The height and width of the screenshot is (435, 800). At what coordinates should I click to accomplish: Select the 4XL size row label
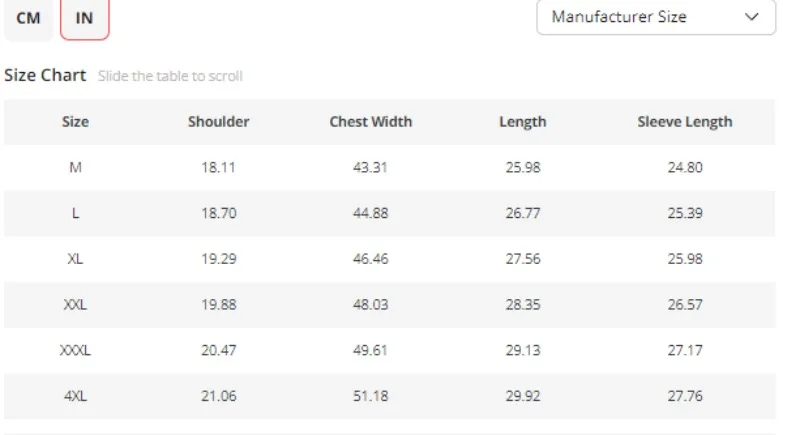click(76, 396)
